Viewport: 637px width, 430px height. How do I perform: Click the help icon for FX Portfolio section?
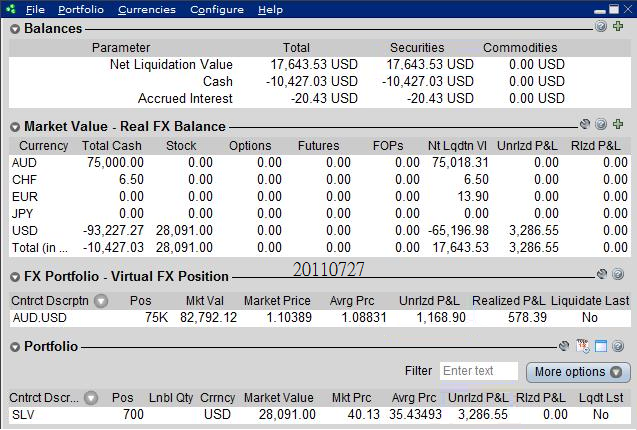pos(618,274)
